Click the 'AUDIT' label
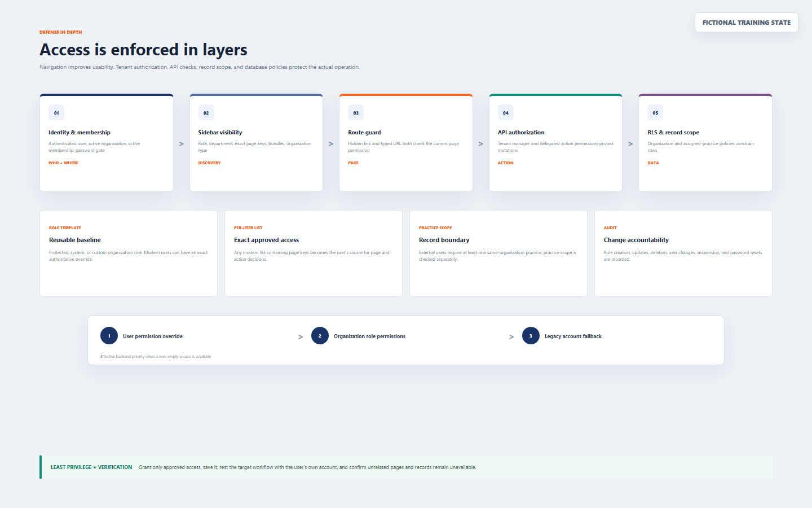 [610, 228]
